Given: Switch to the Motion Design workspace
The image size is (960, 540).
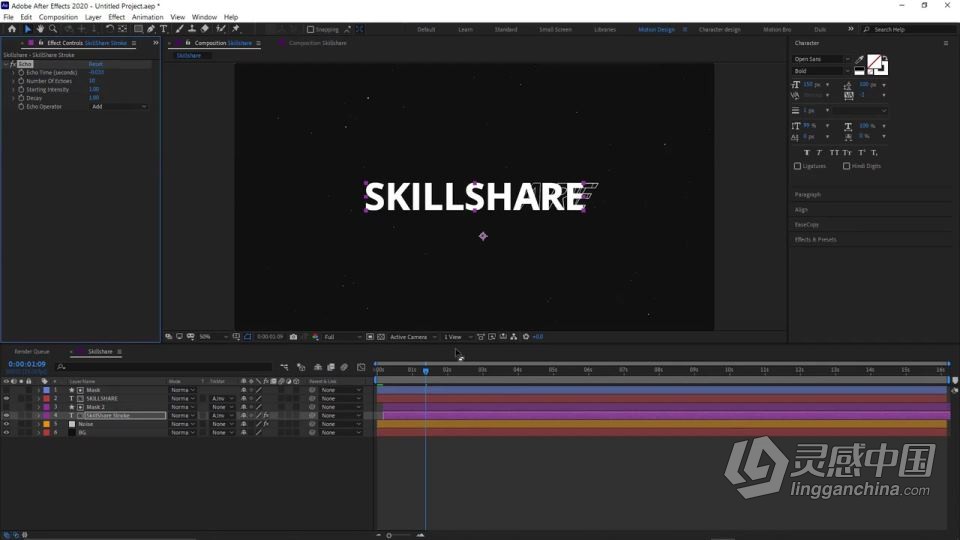Looking at the screenshot, I should click(656, 29).
